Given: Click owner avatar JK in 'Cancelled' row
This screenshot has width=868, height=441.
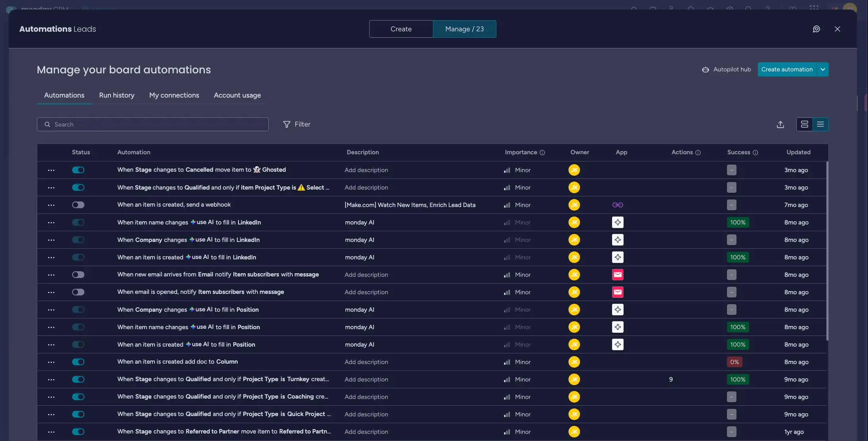Looking at the screenshot, I should tap(574, 170).
